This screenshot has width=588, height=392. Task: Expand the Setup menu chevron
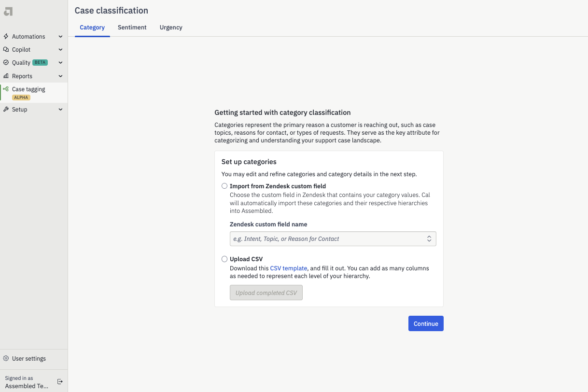point(60,110)
